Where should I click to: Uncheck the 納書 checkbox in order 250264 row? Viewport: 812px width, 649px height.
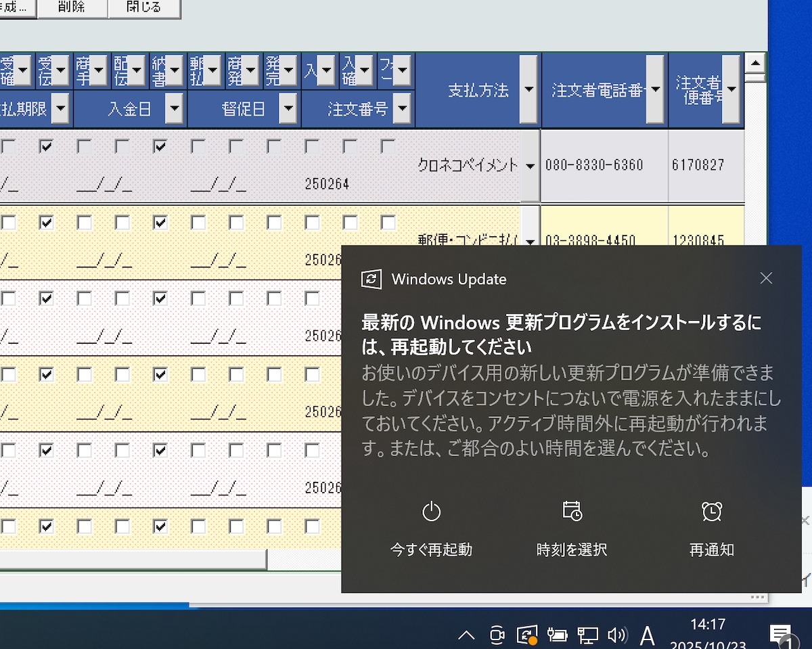(160, 146)
